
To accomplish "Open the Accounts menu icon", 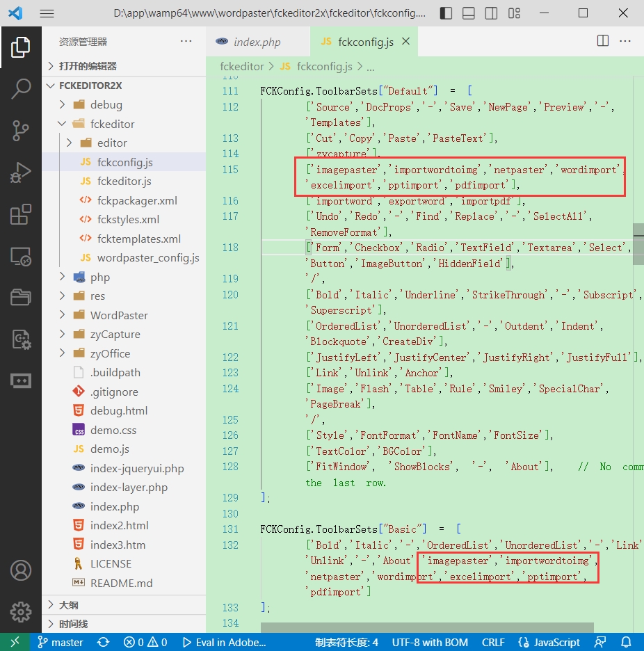I will [x=21, y=570].
